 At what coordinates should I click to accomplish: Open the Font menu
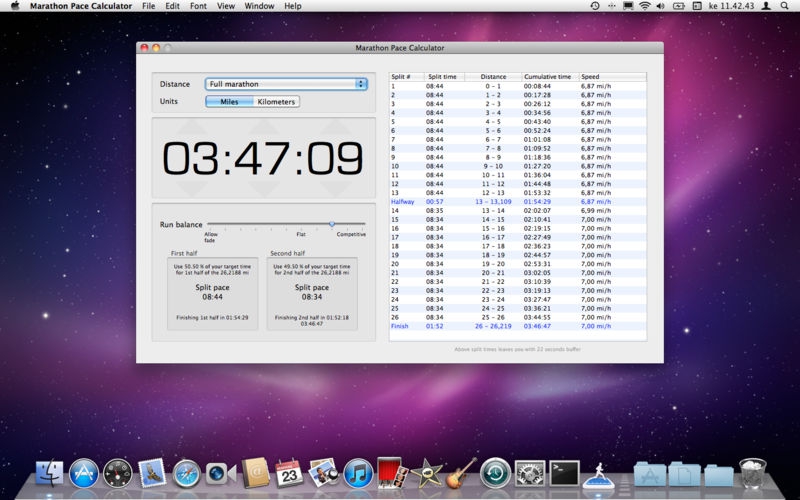[x=199, y=6]
